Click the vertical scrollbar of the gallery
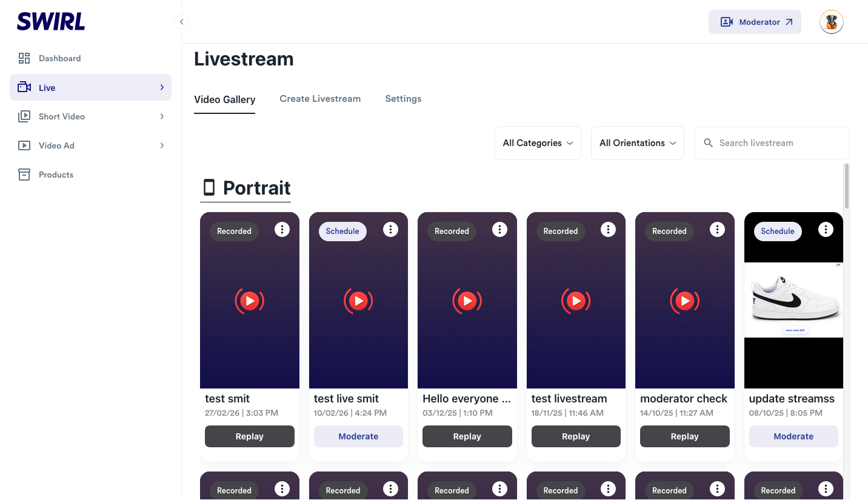 point(847,186)
